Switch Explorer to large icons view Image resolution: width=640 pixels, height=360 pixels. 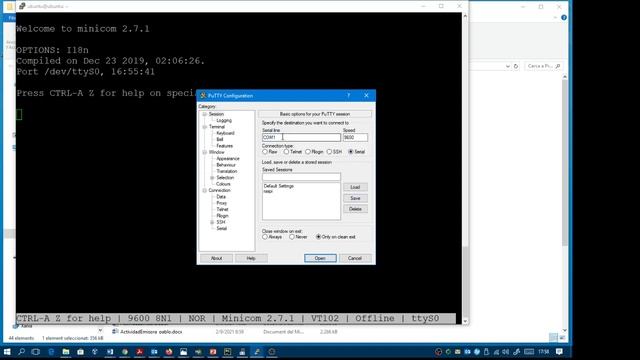tap(562, 338)
